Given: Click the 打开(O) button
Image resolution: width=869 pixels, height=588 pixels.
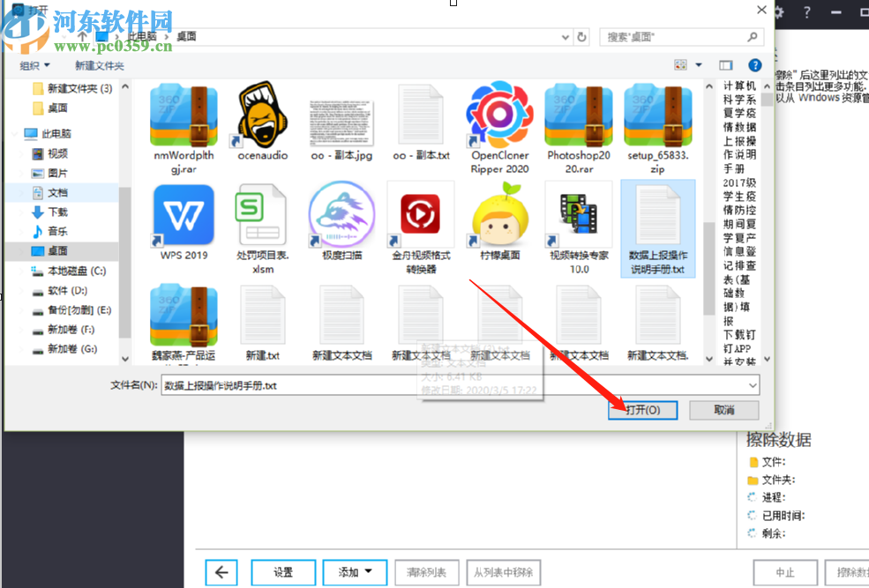Looking at the screenshot, I should click(642, 410).
